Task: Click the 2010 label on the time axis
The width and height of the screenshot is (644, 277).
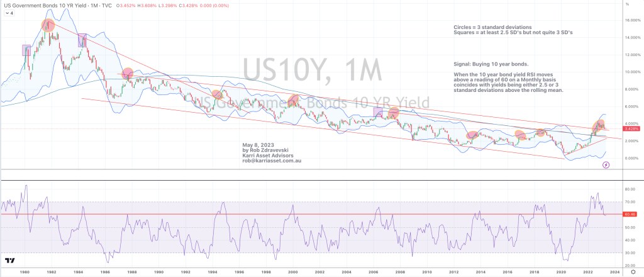Action: (x=426, y=273)
